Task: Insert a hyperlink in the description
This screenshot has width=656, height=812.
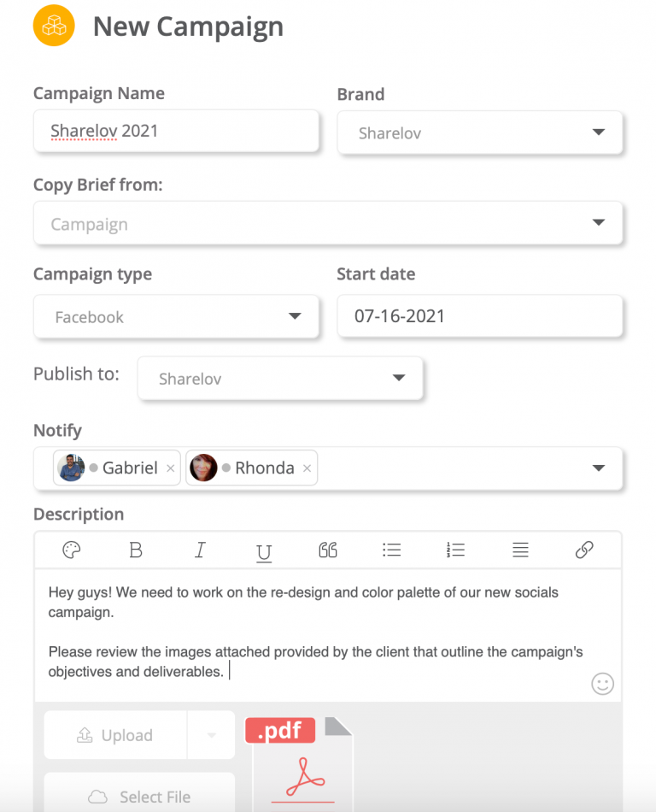Action: (x=584, y=550)
